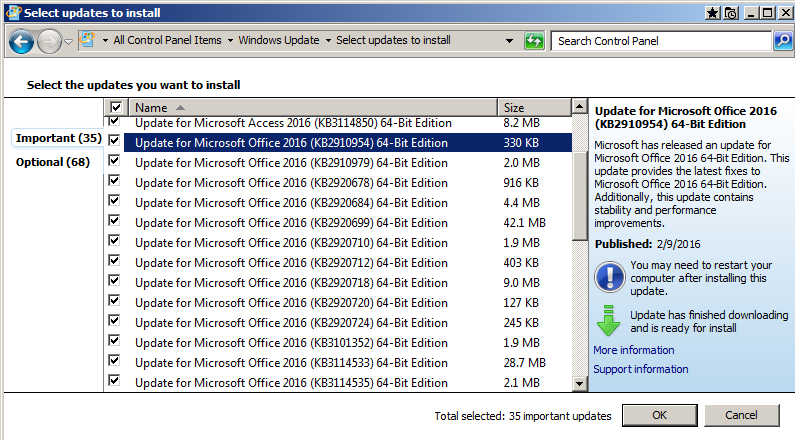Click the search magnifier button
795x440 pixels.
pyautogui.click(x=783, y=41)
